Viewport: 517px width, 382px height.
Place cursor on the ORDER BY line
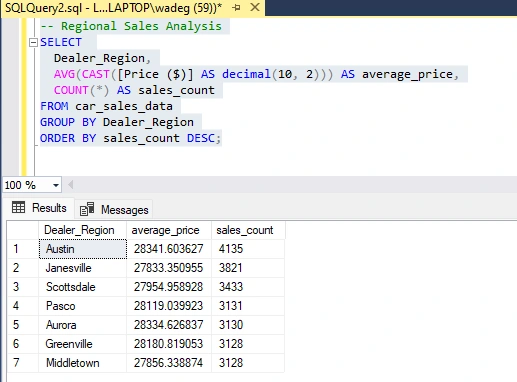tap(130, 138)
